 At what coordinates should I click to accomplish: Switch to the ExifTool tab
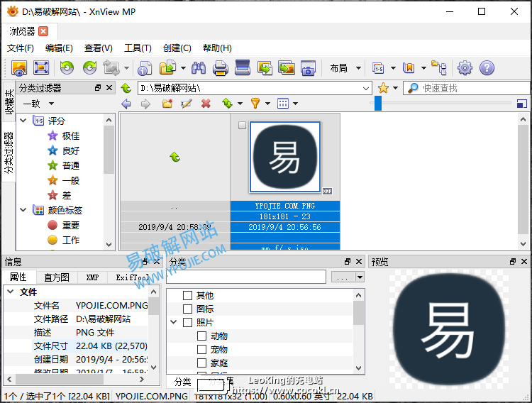click(x=132, y=277)
